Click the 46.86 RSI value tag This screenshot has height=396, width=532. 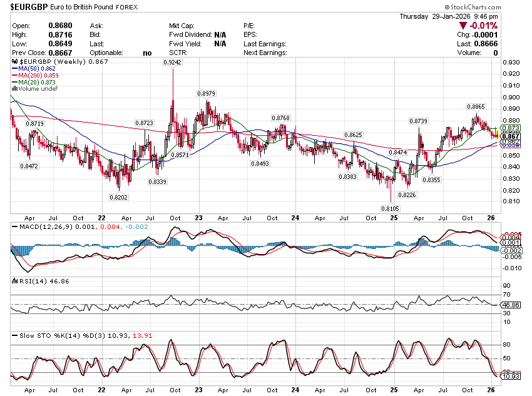(x=511, y=304)
